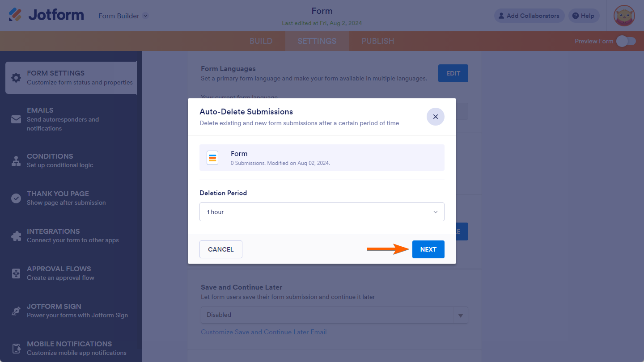This screenshot has width=644, height=362.
Task: Open Customize Save and Continue Later Email link
Action: 264,332
